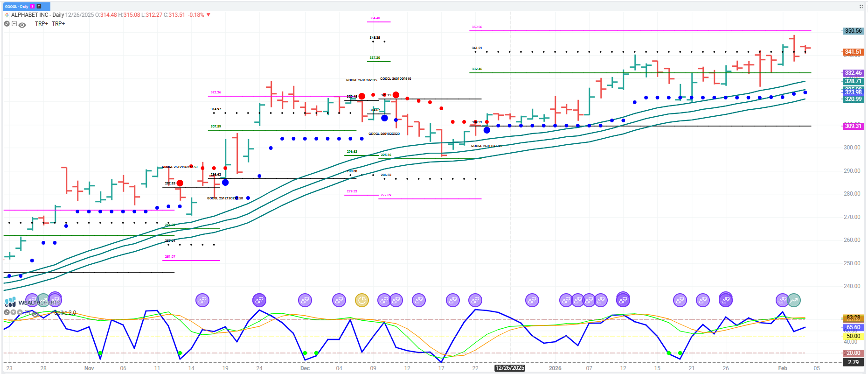Toggle Spike 2.0 indicator visibility eye
Viewport: 868px width, 374px height.
coord(35,314)
